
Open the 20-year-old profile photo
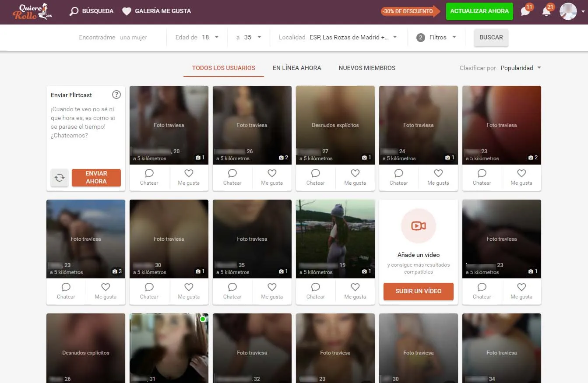click(169, 125)
